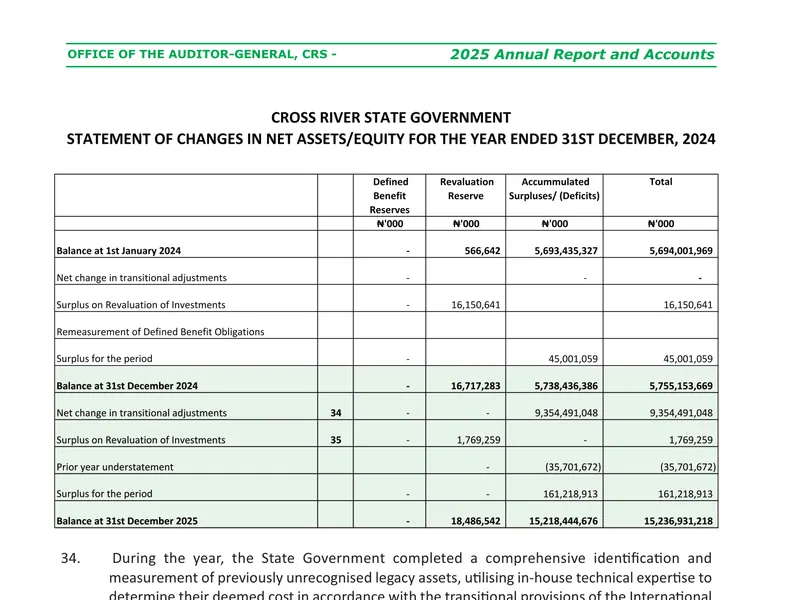Viewport: 800px width, 600px height.
Task: Click the ₦'000 unit label under Defined Benefit Reserves
Action: [390, 223]
